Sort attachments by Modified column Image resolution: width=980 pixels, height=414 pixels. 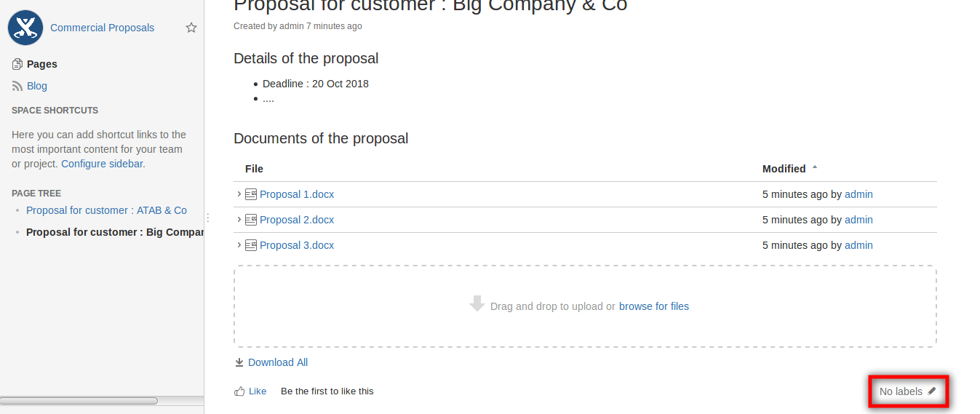coord(784,169)
